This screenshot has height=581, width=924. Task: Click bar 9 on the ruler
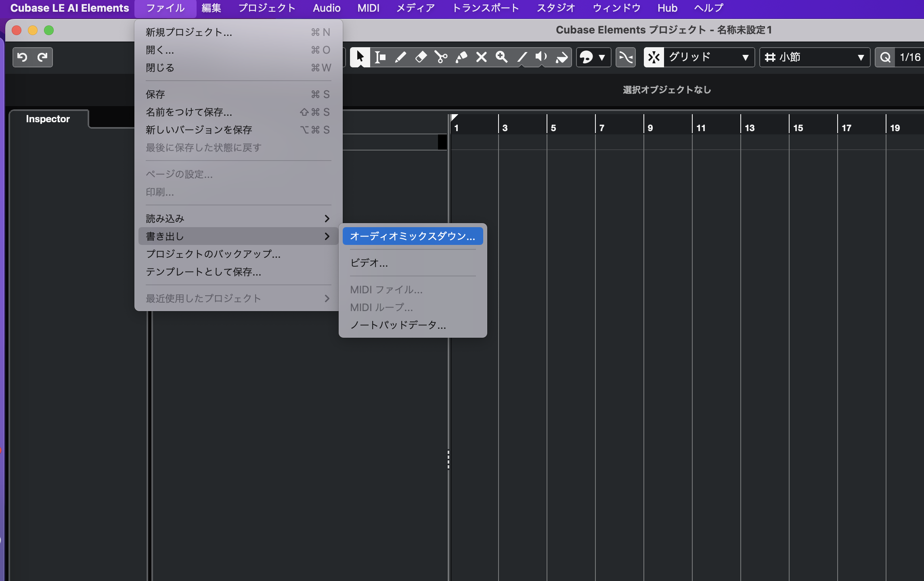(650, 128)
